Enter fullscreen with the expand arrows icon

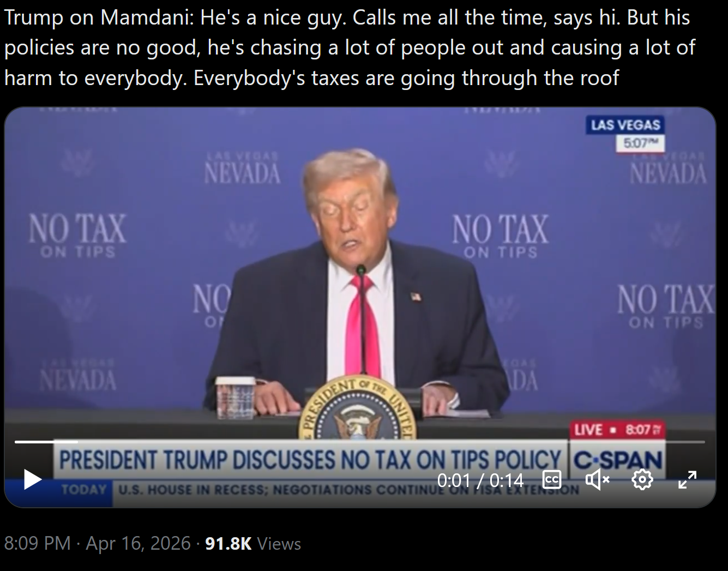click(687, 480)
